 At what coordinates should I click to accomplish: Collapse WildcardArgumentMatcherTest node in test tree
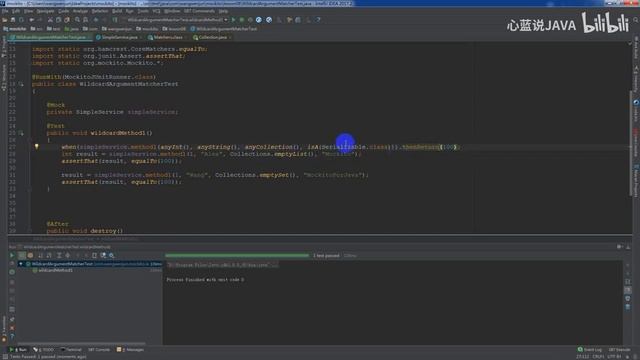point(21,264)
